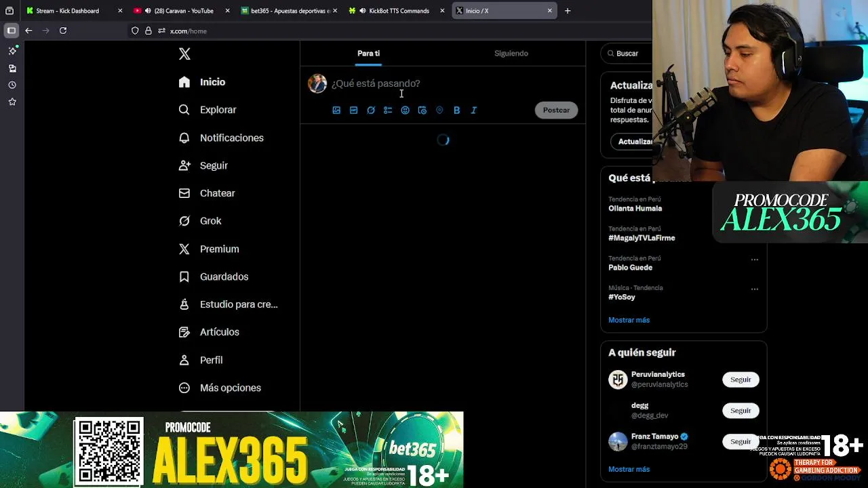Screen dimensions: 868x488
Task: Toggle italic text formatting
Action: coord(474,110)
